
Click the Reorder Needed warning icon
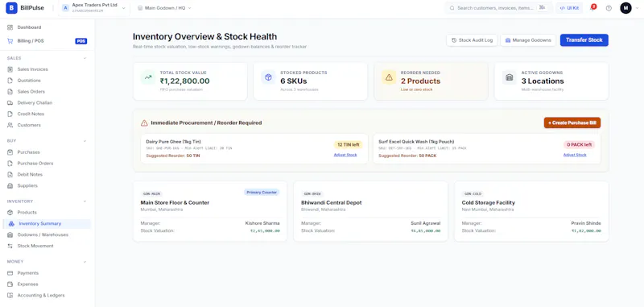pyautogui.click(x=389, y=77)
